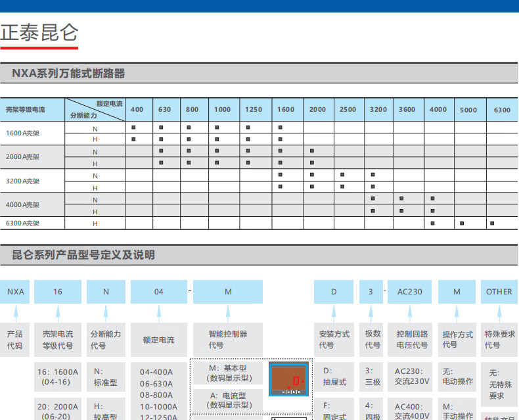Image resolution: width=519 pixels, height=420 pixels.
Task: Select the 1600A壳架 row label
Action: pos(23,133)
